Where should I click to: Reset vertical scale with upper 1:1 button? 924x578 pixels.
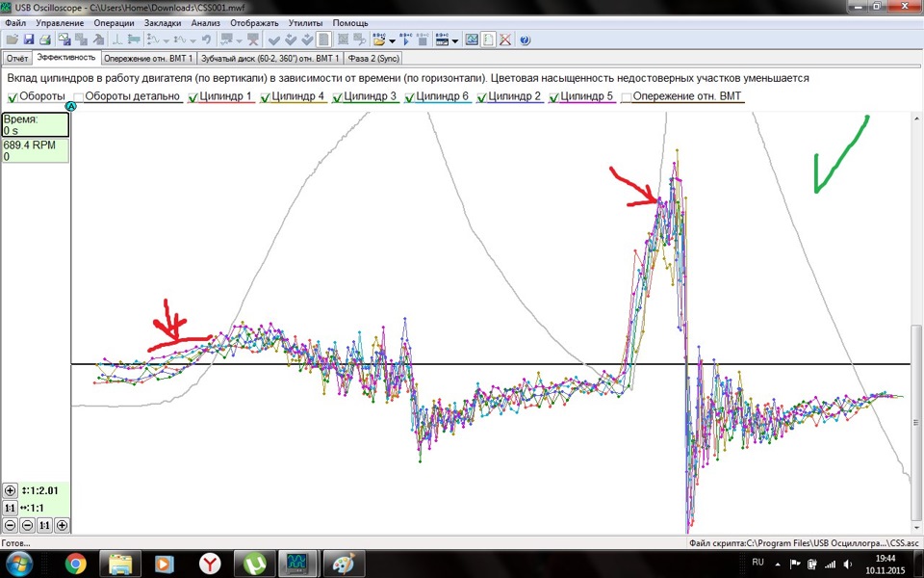point(10,508)
